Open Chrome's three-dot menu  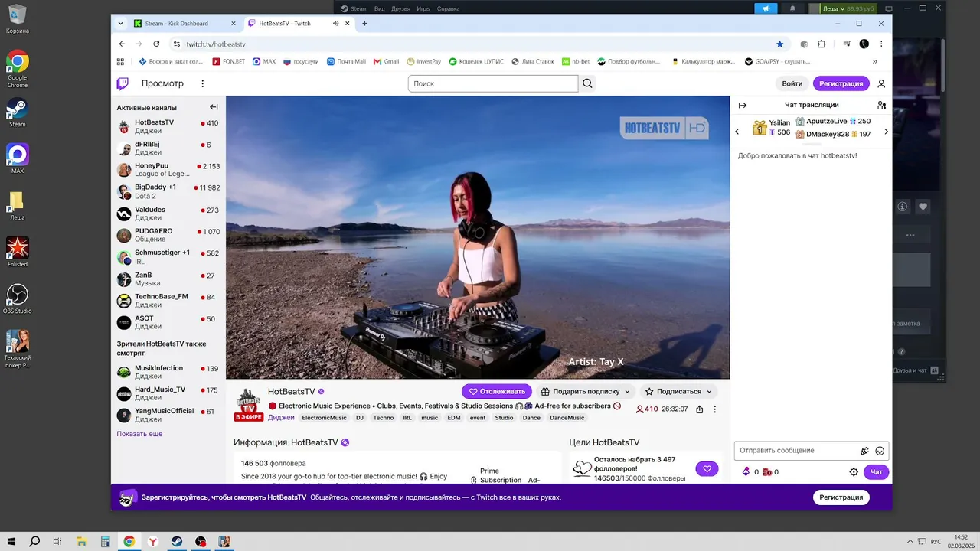coord(881,44)
